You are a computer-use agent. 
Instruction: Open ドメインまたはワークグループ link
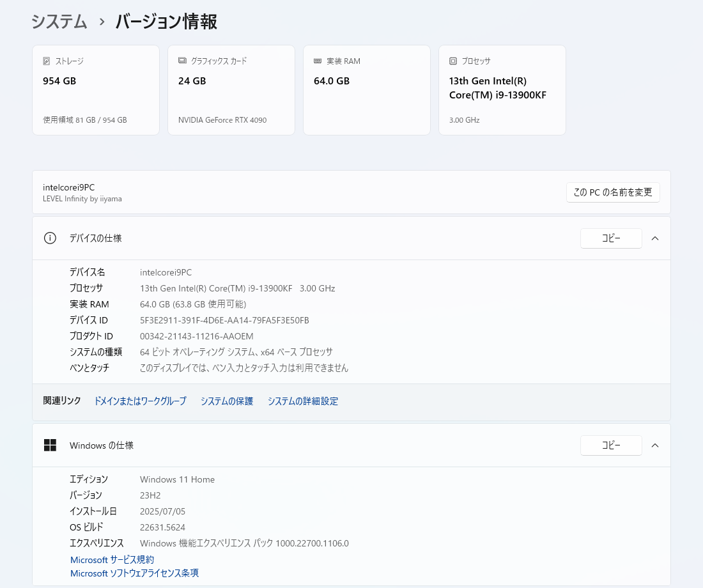pos(140,401)
